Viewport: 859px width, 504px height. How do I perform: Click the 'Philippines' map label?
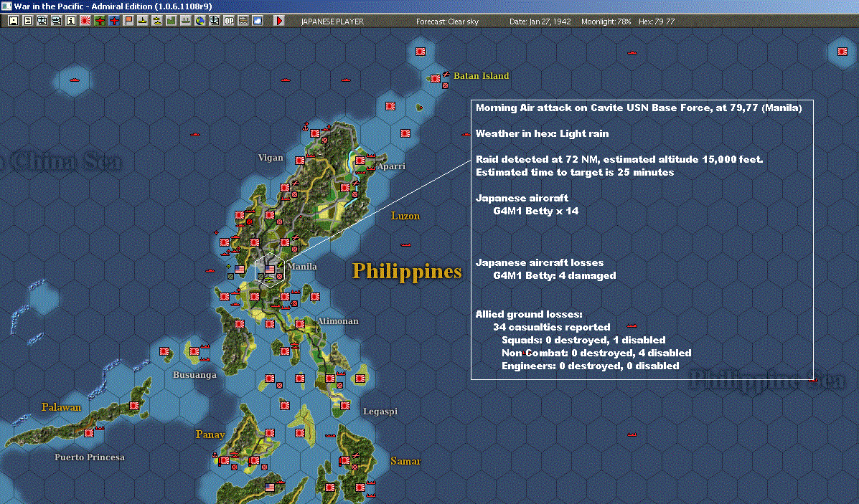coord(407,272)
